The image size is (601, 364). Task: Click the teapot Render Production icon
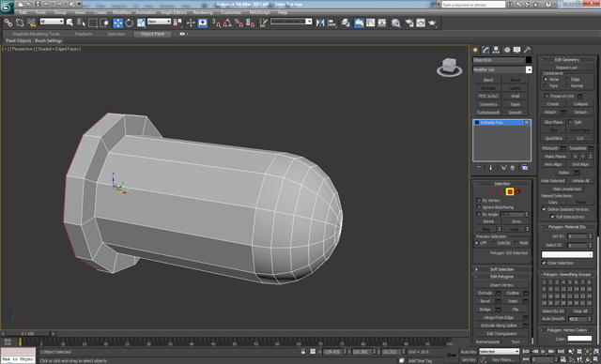432,23
